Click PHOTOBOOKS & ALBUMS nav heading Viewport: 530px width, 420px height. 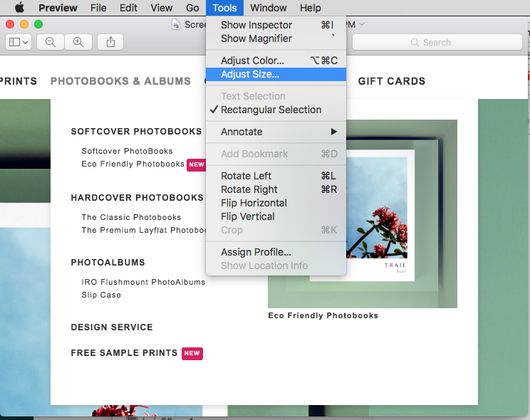(120, 81)
